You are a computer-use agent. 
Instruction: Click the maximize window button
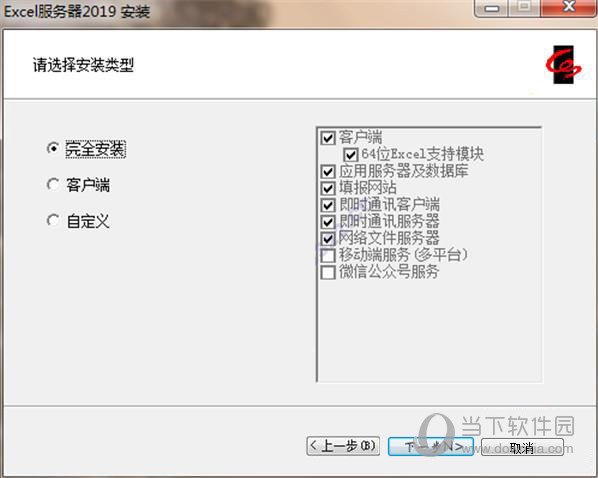[525, 7]
